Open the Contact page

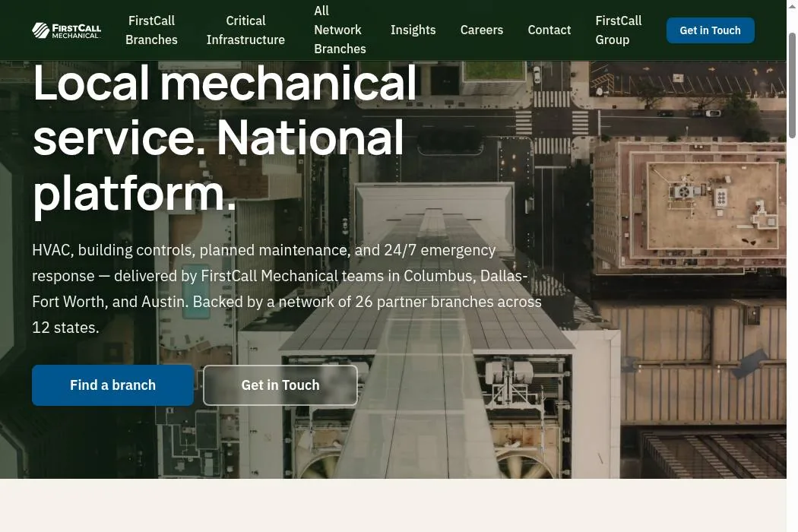click(x=549, y=30)
